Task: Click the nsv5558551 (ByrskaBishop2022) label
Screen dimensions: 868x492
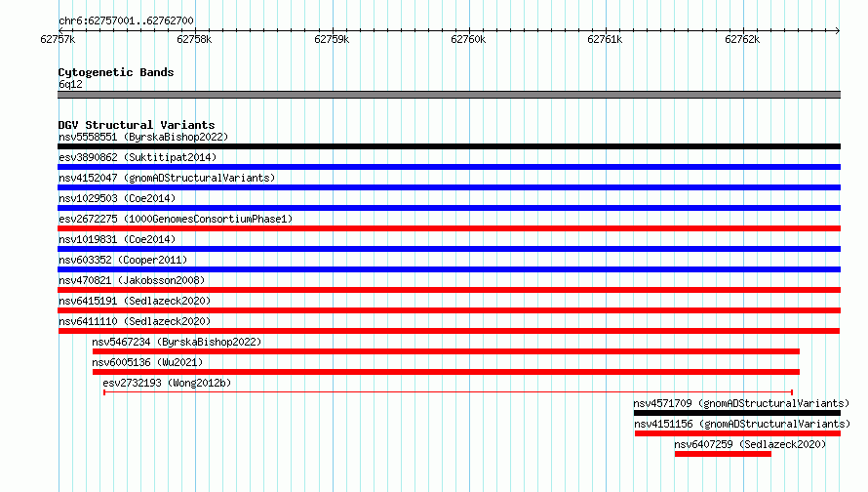Action: pyautogui.click(x=143, y=137)
